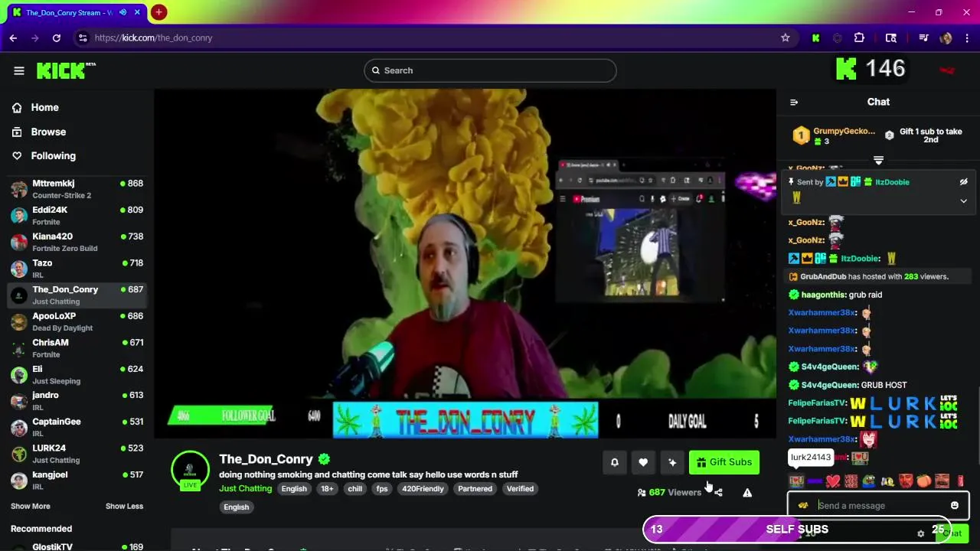Click the 420Friendly tag

coord(423,489)
